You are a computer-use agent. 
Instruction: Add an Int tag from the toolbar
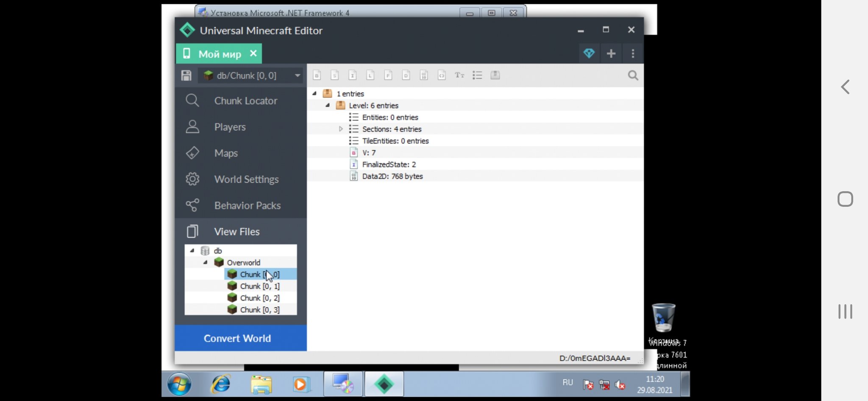[x=352, y=75]
